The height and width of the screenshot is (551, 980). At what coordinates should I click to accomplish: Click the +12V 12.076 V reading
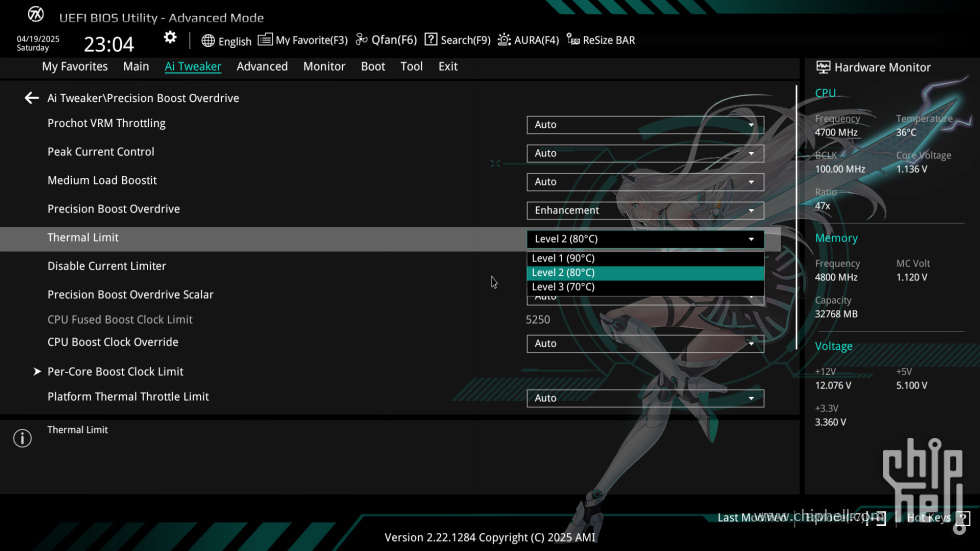(x=833, y=385)
